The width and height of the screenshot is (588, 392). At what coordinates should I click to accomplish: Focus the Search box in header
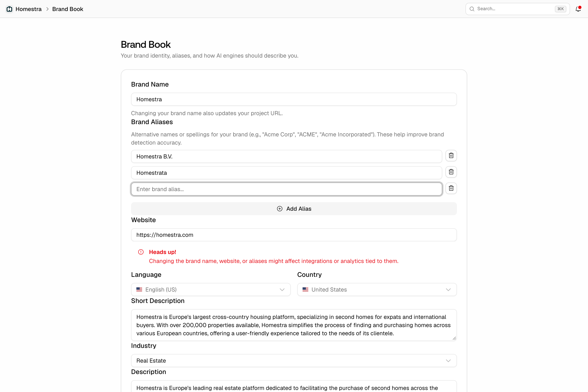pos(518,9)
